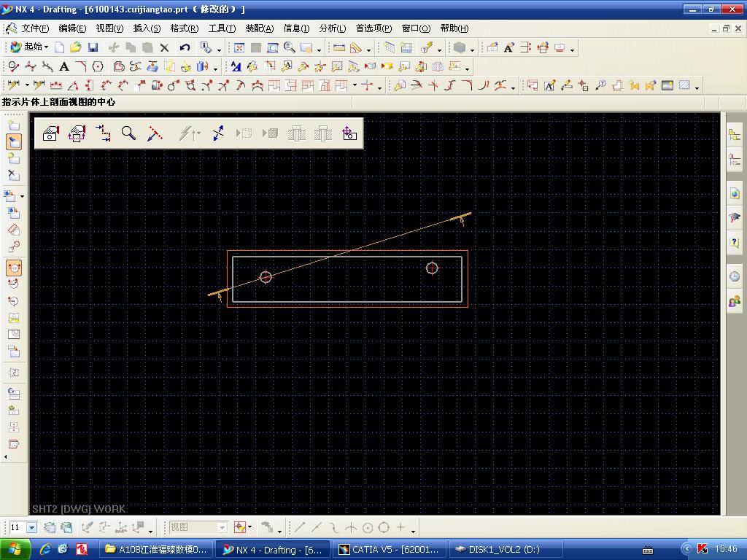The width and height of the screenshot is (747, 560).
Task: Open the 首选项(P) preferences menu
Action: point(374,28)
